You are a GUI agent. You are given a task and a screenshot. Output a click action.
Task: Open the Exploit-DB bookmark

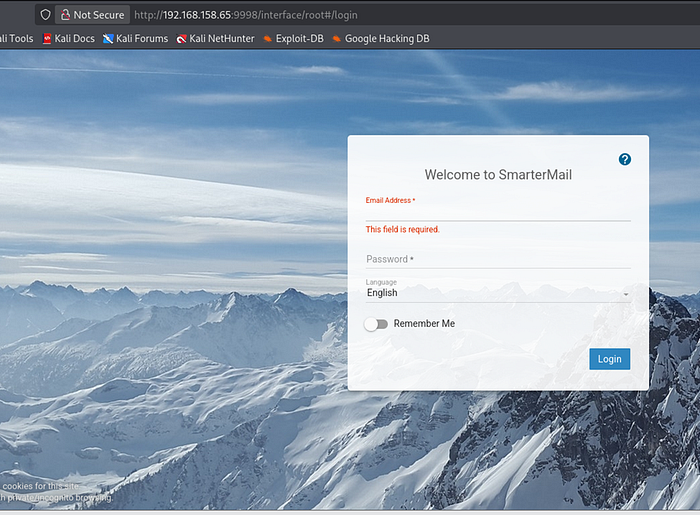(294, 39)
